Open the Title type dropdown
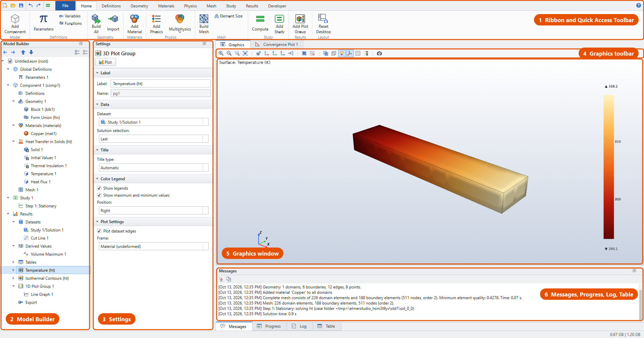The width and height of the screenshot is (644, 338). pos(154,168)
